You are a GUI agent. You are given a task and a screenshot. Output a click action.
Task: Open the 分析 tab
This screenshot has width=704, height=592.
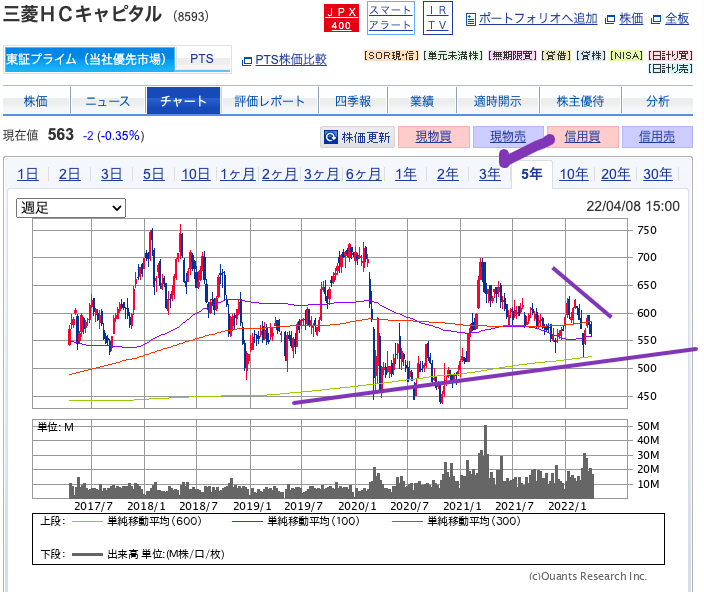click(x=657, y=101)
